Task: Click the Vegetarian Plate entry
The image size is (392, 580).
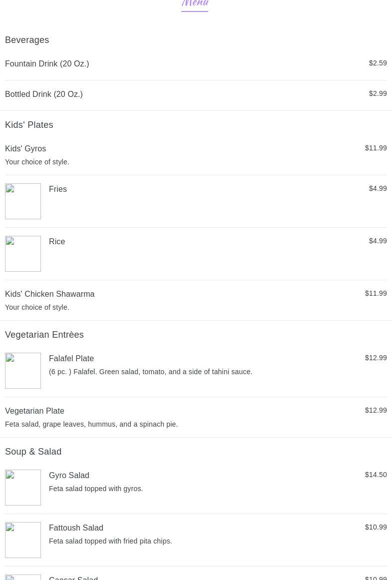Action: (x=34, y=411)
